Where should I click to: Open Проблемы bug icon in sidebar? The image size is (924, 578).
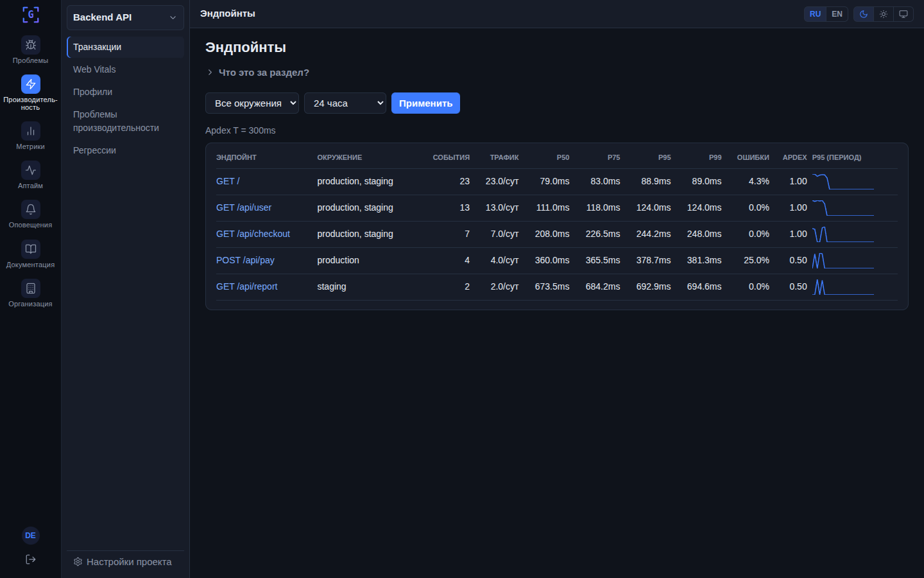coord(30,45)
